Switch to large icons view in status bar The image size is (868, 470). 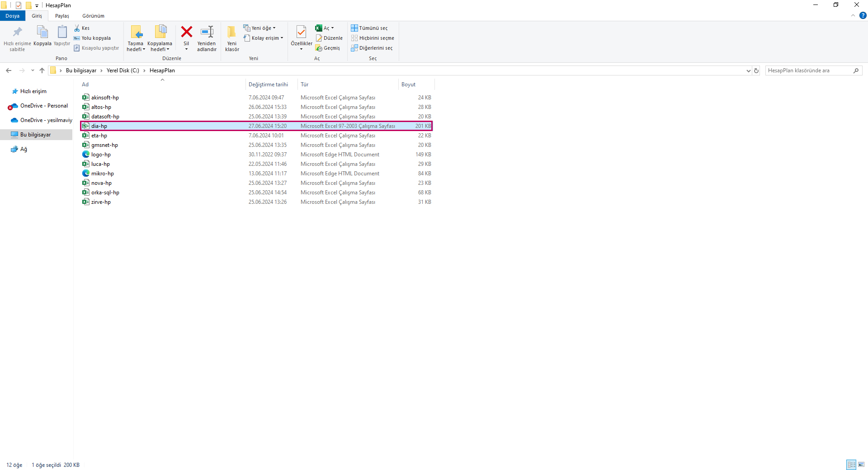[x=862, y=465]
